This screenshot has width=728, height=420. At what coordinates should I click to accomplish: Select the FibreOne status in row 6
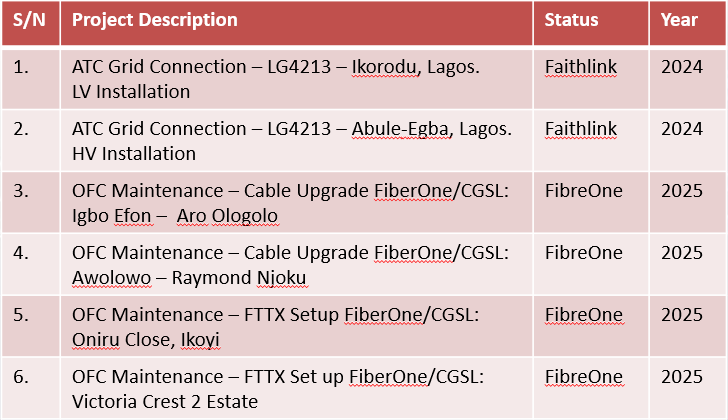pyautogui.click(x=584, y=378)
